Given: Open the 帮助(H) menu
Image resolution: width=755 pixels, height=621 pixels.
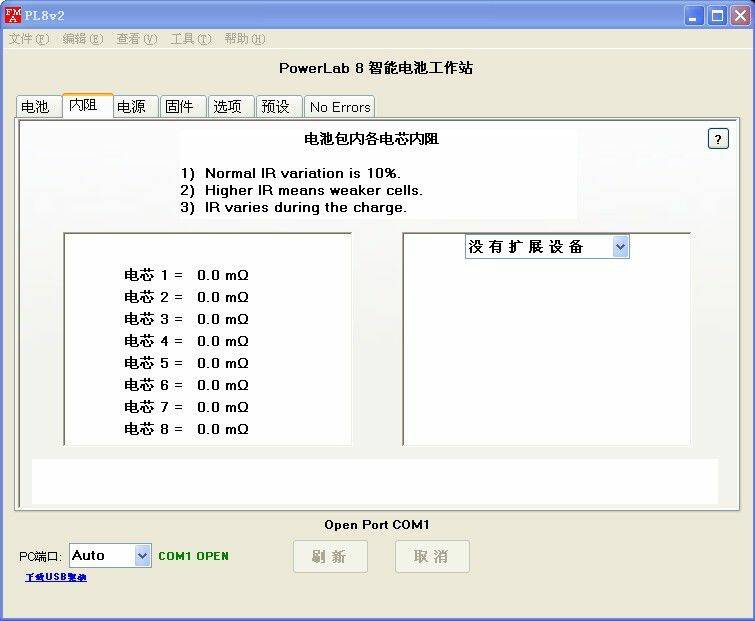Looking at the screenshot, I should coord(245,39).
